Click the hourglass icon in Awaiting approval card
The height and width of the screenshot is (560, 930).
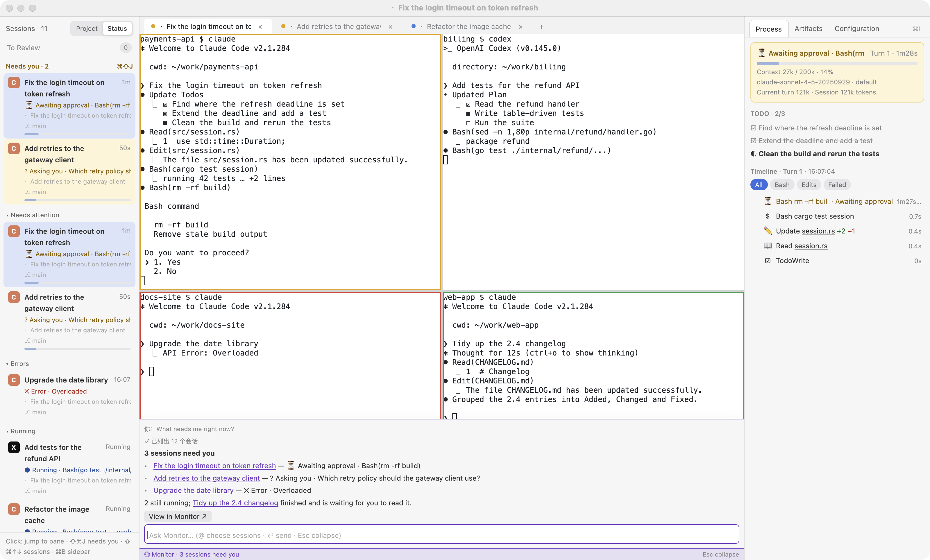[x=761, y=53]
